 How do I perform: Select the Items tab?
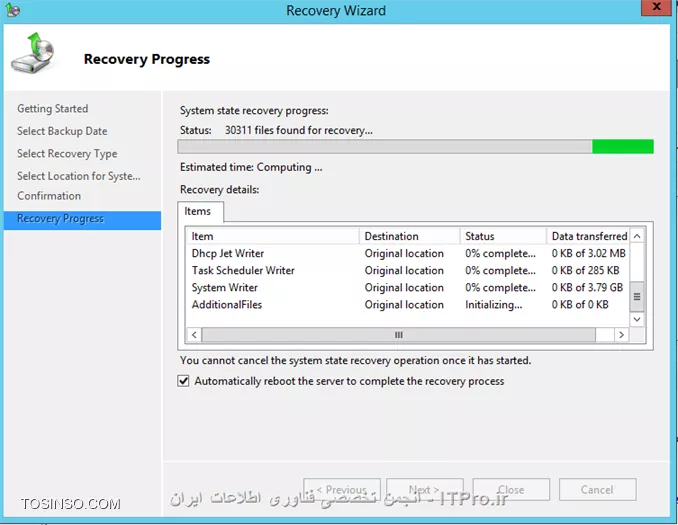(200, 211)
